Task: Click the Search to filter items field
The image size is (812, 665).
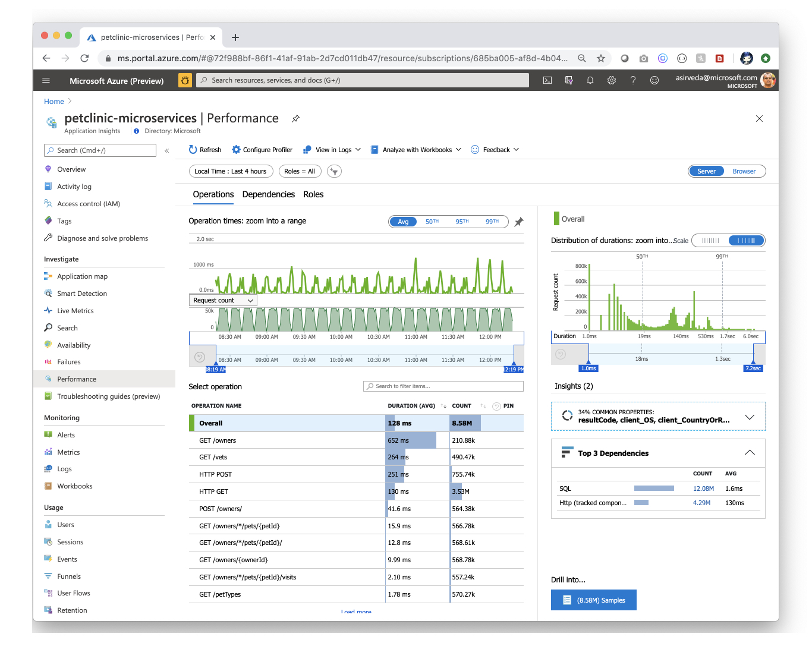Action: [443, 386]
